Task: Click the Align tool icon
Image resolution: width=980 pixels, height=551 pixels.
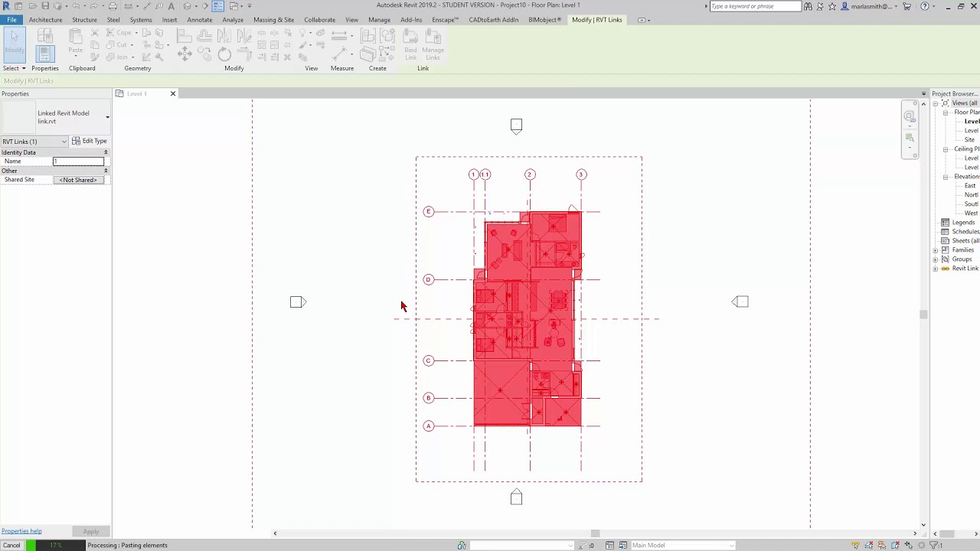Action: tap(185, 35)
